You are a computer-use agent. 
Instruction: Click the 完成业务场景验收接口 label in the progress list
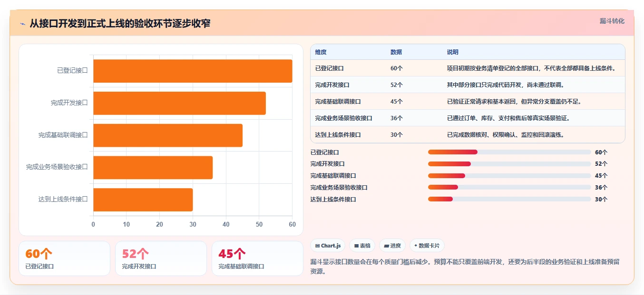click(339, 188)
